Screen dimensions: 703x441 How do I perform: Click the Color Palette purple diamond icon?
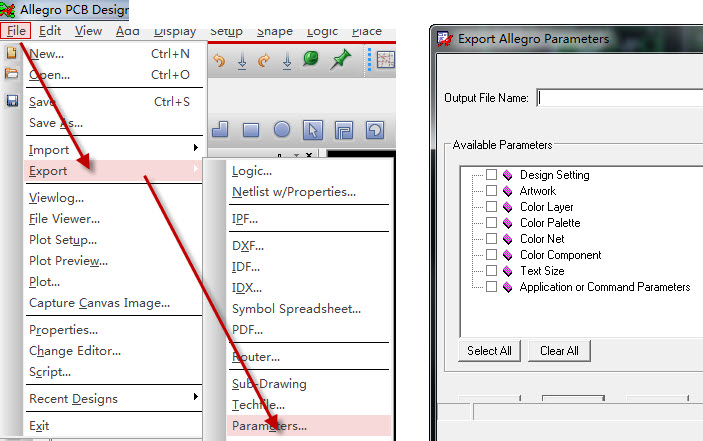[508, 223]
